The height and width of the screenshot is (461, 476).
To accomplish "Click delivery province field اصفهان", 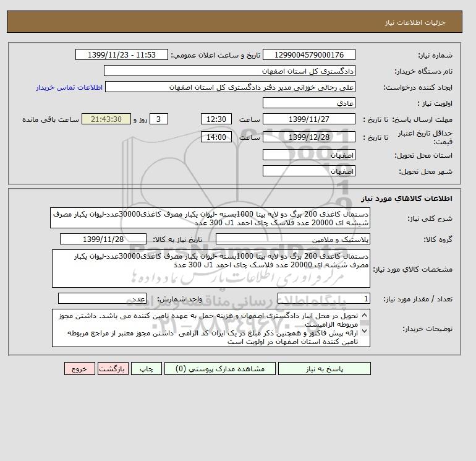I will 309,155.
